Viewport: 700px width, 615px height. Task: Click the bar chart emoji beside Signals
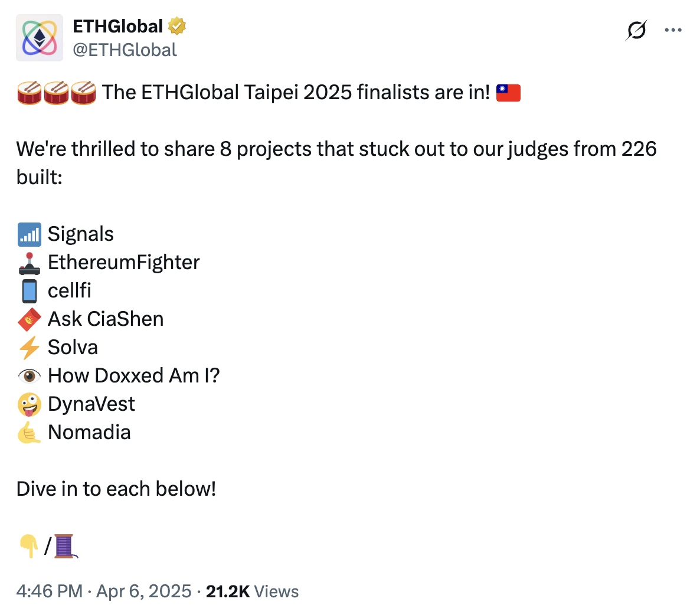click(x=28, y=234)
